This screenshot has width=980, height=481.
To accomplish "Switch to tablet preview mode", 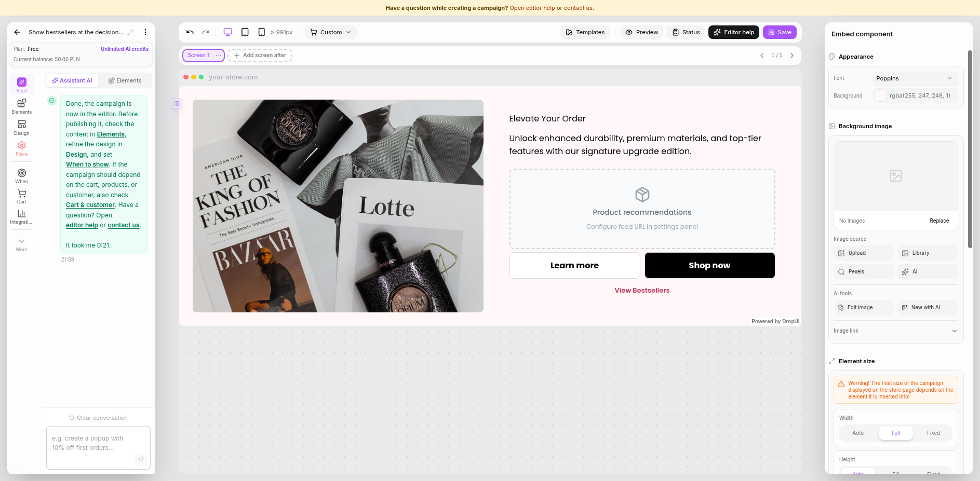I will click(x=245, y=32).
